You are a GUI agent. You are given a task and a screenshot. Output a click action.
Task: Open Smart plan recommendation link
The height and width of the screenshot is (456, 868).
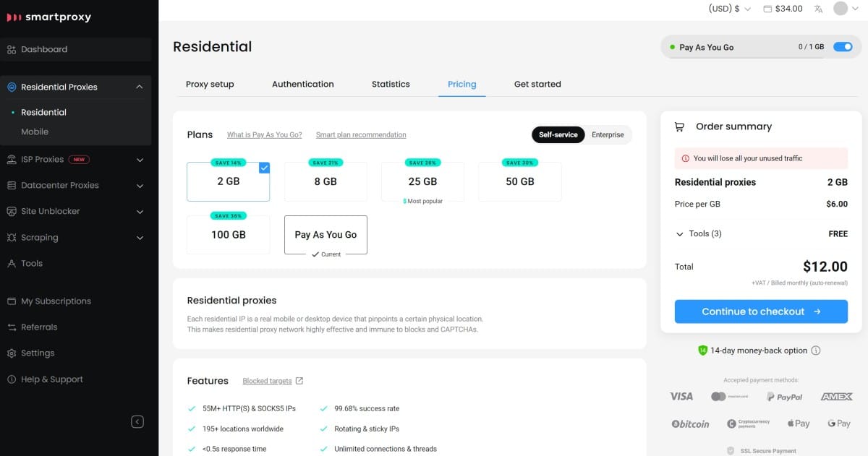(x=361, y=134)
